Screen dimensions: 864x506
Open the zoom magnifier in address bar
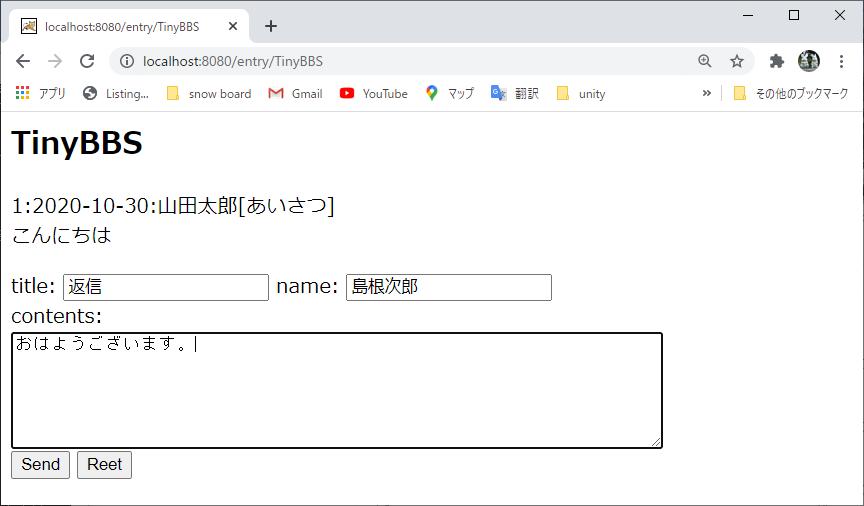coord(705,61)
